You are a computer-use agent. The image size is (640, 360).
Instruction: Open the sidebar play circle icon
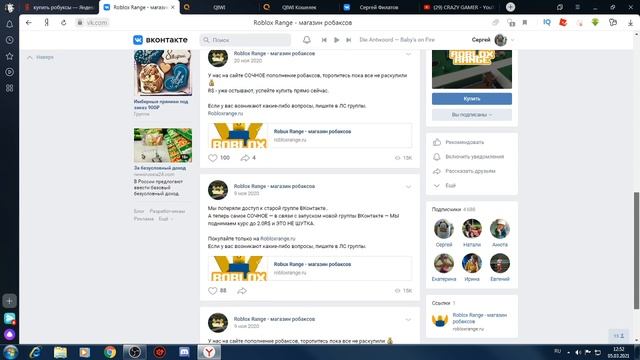tap(9, 72)
